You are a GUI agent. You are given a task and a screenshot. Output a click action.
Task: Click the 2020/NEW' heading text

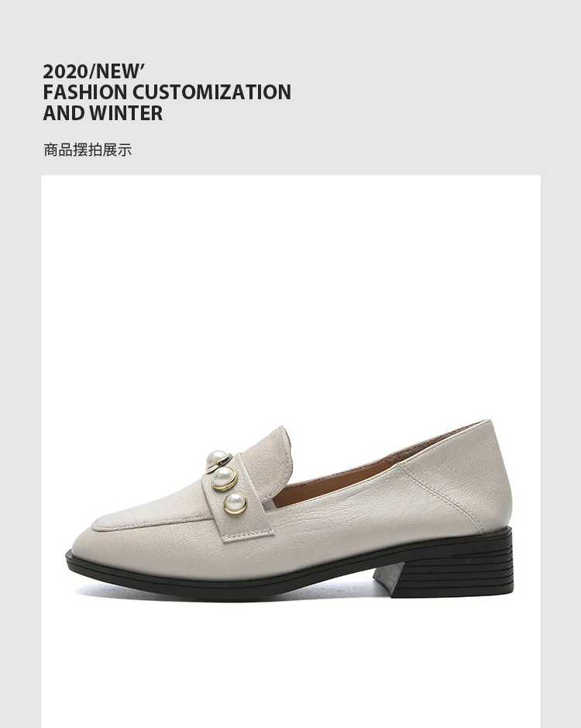94,71
